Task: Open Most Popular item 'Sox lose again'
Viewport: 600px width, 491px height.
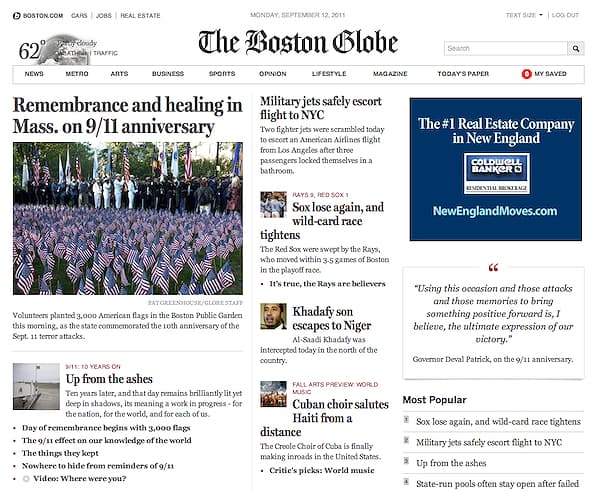Action: [x=498, y=422]
